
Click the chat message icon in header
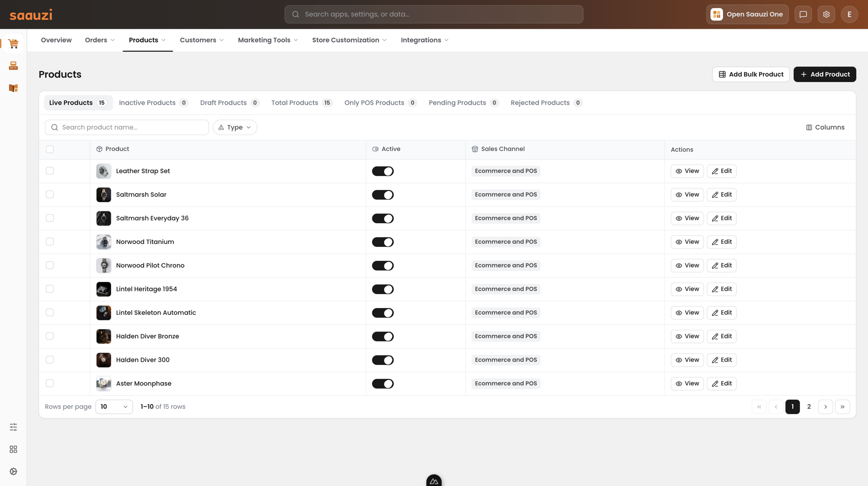tap(803, 14)
